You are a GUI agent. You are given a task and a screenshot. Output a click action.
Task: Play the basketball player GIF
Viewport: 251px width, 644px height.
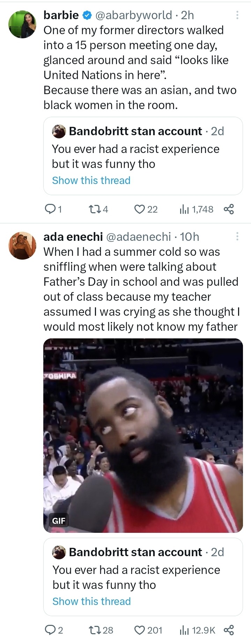tap(143, 435)
